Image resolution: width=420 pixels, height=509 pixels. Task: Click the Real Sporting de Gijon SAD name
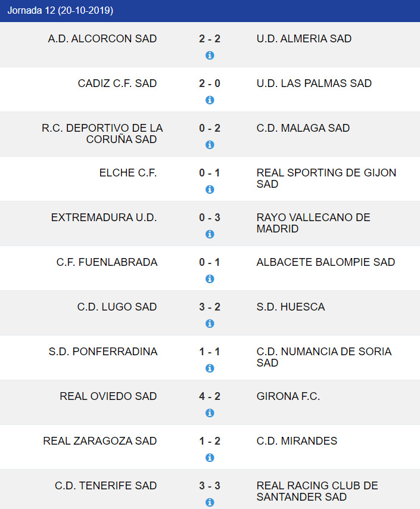pyautogui.click(x=326, y=178)
